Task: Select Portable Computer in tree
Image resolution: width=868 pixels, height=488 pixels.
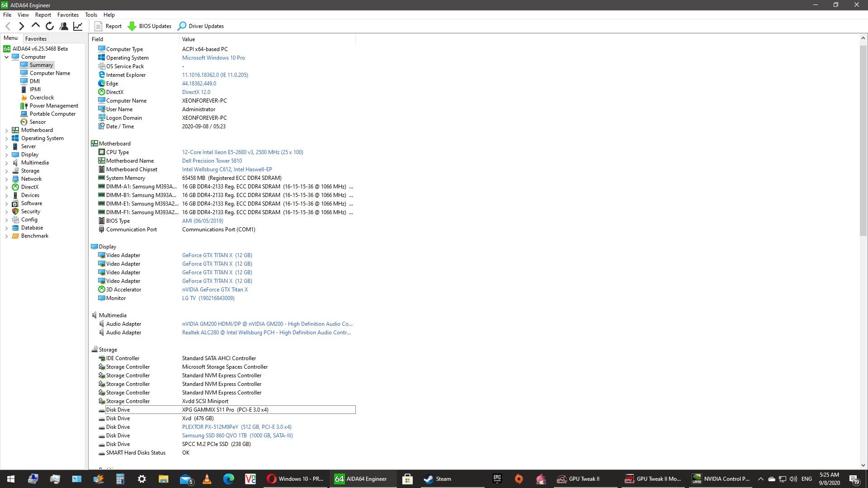Action: (52, 114)
